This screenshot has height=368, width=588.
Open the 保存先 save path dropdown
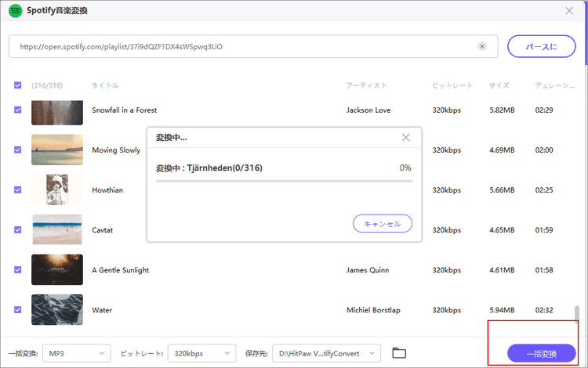[326, 353]
